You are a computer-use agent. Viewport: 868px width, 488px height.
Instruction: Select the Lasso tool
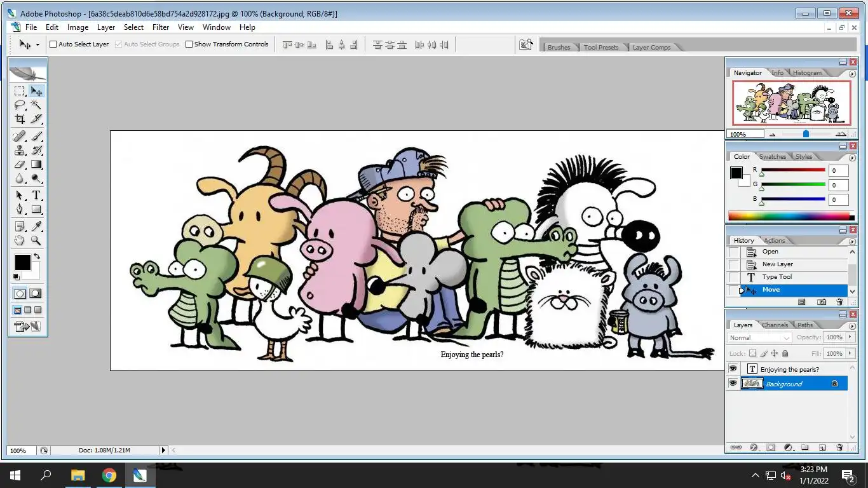[20, 105]
